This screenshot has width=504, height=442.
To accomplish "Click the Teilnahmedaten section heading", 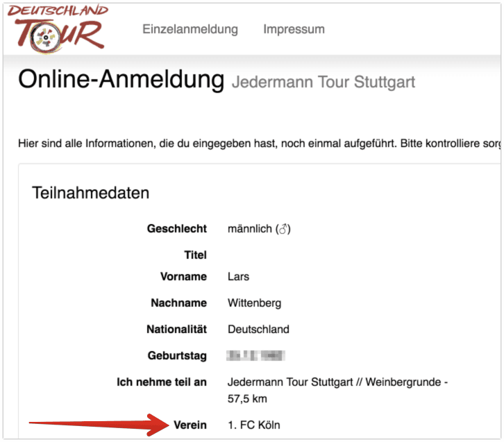I will pyautogui.click(x=90, y=193).
